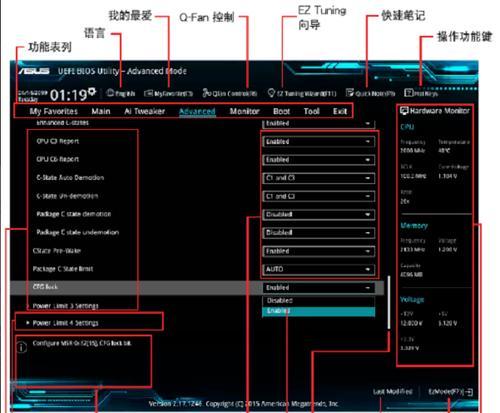Open the C-State Auto Demotion dropdown

coord(318,178)
